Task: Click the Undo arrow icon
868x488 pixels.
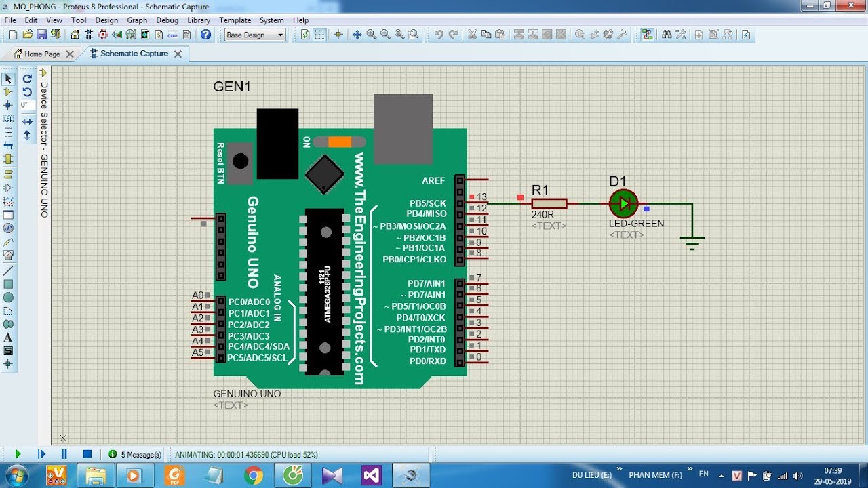Action: 439,35
